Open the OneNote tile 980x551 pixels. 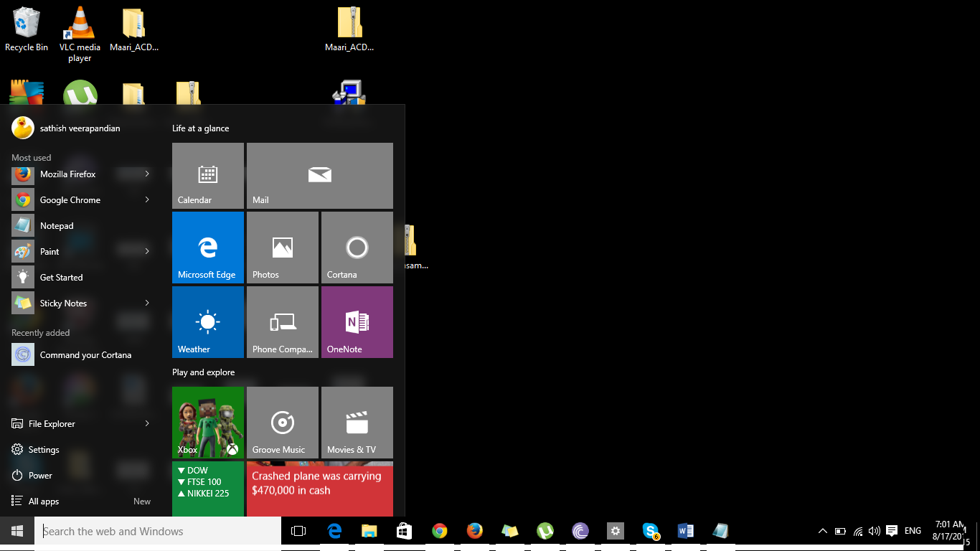pyautogui.click(x=357, y=322)
